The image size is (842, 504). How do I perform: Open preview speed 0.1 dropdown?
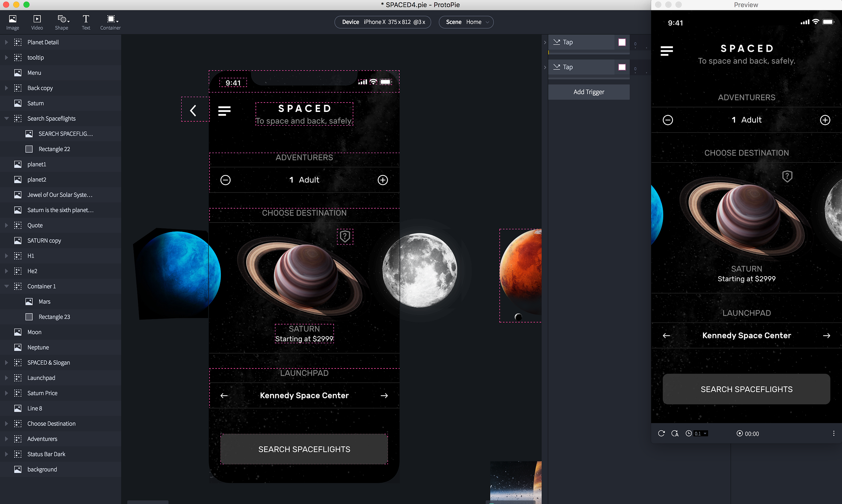[x=700, y=434]
